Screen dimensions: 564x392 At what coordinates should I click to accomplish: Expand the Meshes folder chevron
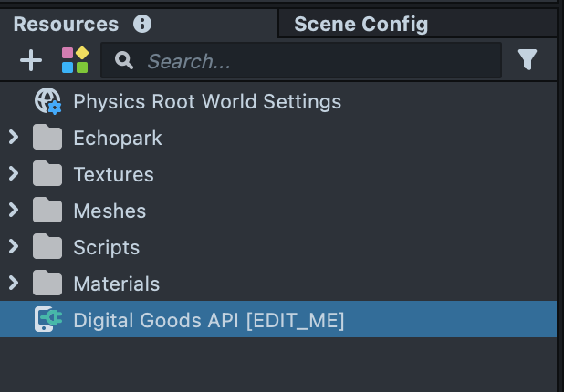coord(13,210)
